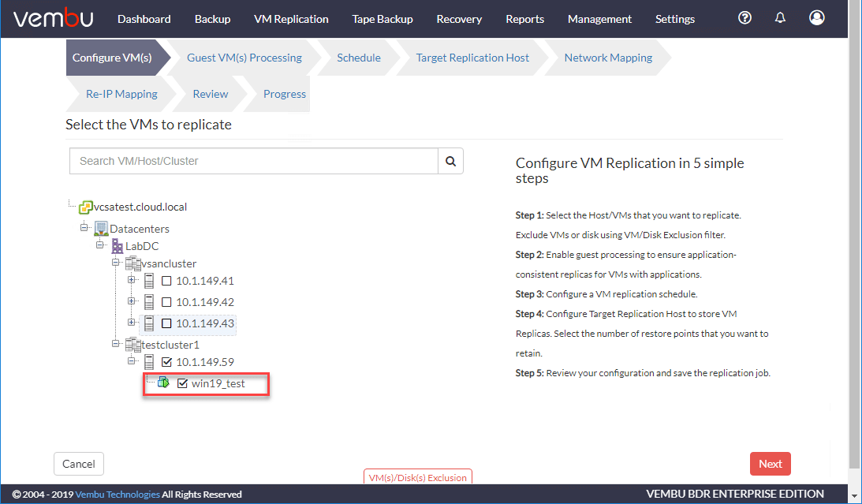Select the testcluster1 tree label
Image resolution: width=862 pixels, height=504 pixels.
[x=170, y=345]
